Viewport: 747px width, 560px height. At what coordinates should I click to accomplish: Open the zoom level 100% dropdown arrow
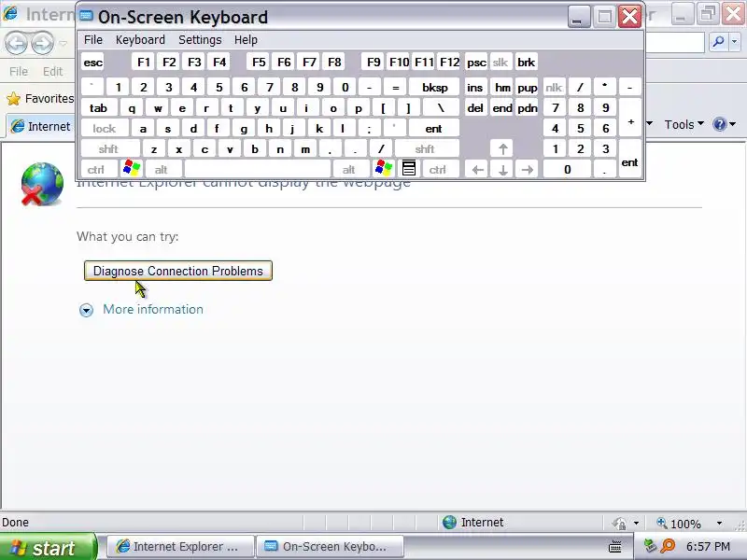719,524
